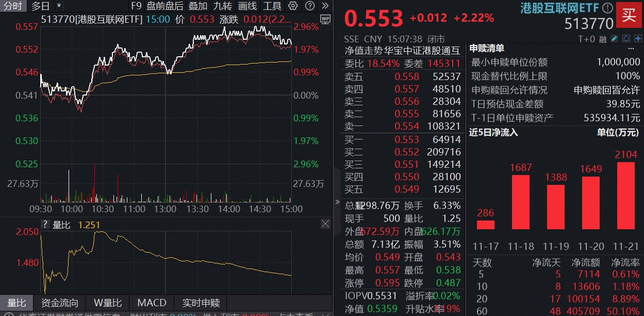Click the question mark beside 量比 indicator
This screenshot has height=316, width=644.
click(45, 225)
